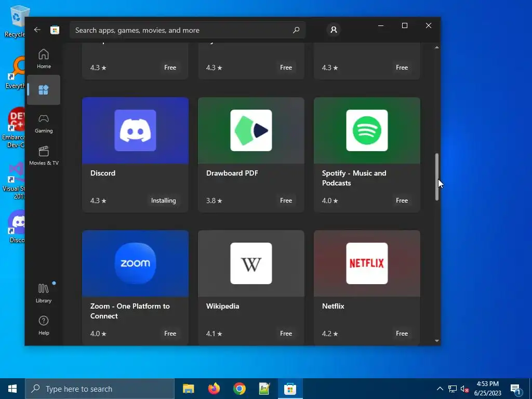532x399 pixels.
Task: Open the Drawboard PDF title
Action: (232, 173)
